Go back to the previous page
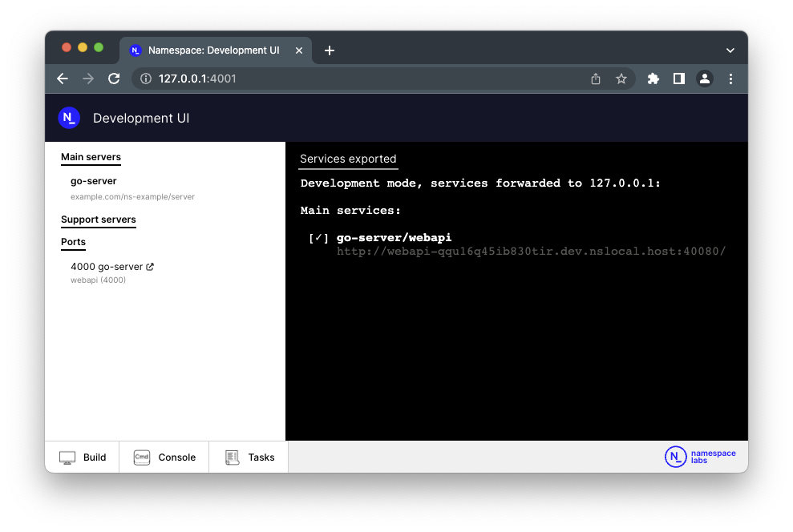 [x=63, y=79]
